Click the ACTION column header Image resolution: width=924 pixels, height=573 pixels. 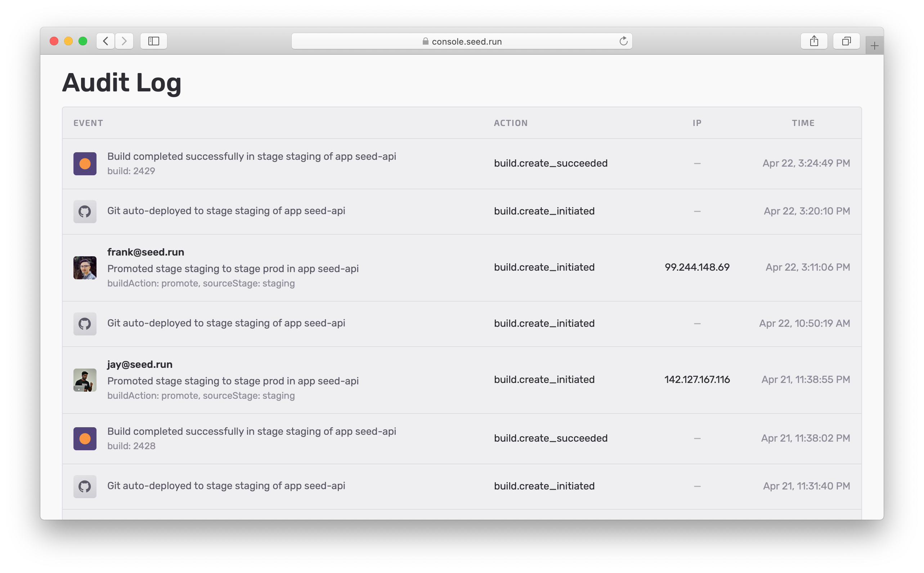tap(510, 123)
